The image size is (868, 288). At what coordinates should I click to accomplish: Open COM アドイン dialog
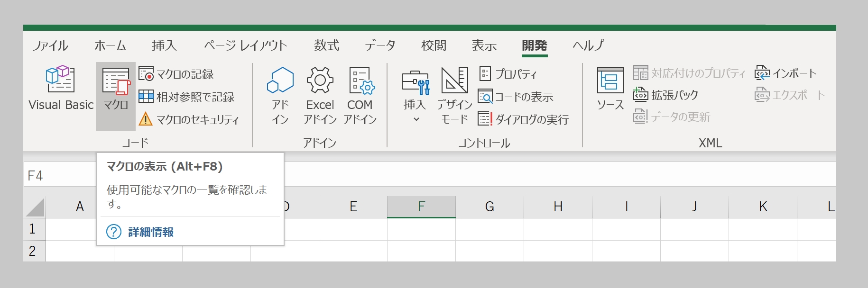(x=360, y=96)
